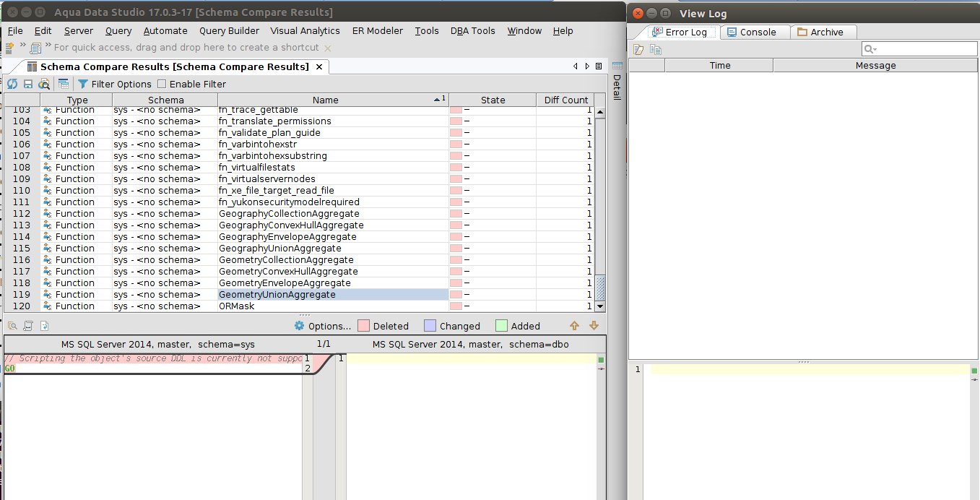Sort by the Type column header
Viewport: 980px width, 500px height.
77,100
